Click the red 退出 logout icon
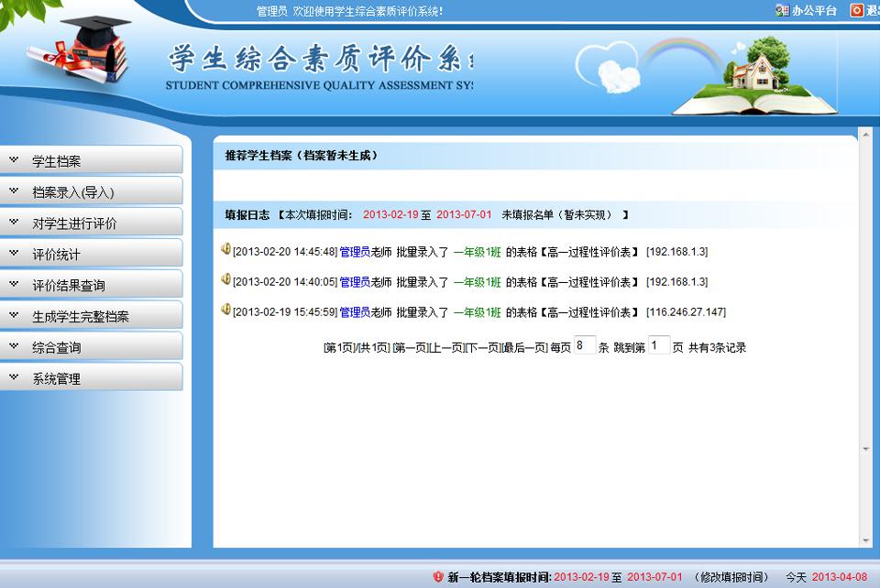 [x=857, y=11]
